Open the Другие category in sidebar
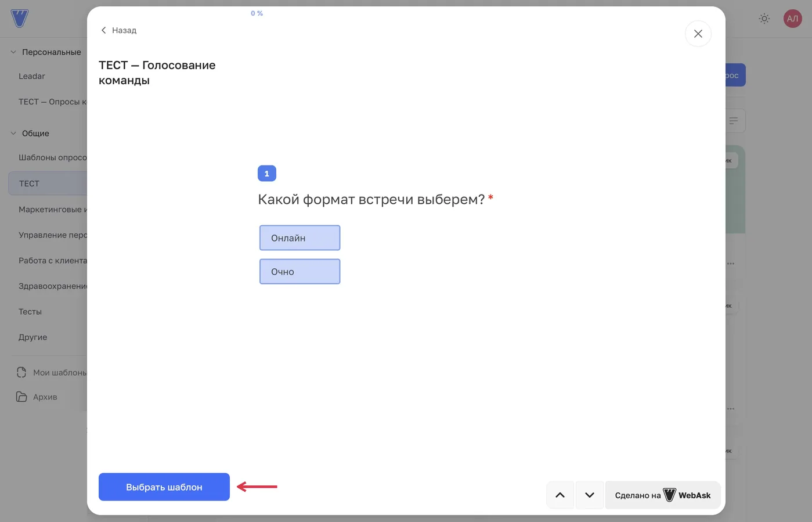This screenshot has height=522, width=812. click(x=33, y=337)
